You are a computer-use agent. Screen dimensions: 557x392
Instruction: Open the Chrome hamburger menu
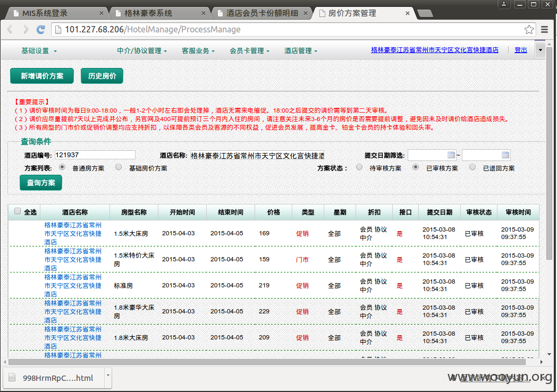tap(545, 29)
